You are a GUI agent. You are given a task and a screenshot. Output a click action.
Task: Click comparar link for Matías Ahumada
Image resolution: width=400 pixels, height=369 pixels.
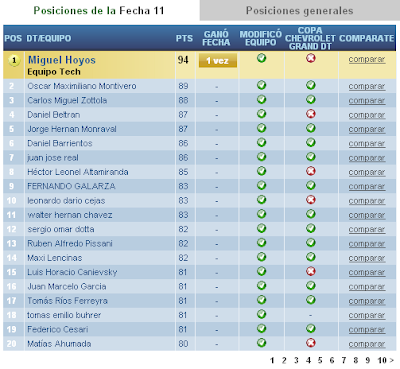pos(367,344)
